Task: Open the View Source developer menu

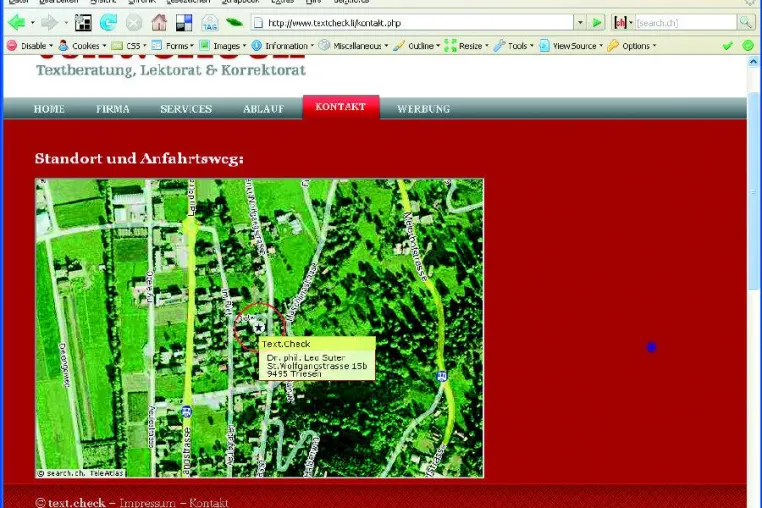Action: click(571, 46)
